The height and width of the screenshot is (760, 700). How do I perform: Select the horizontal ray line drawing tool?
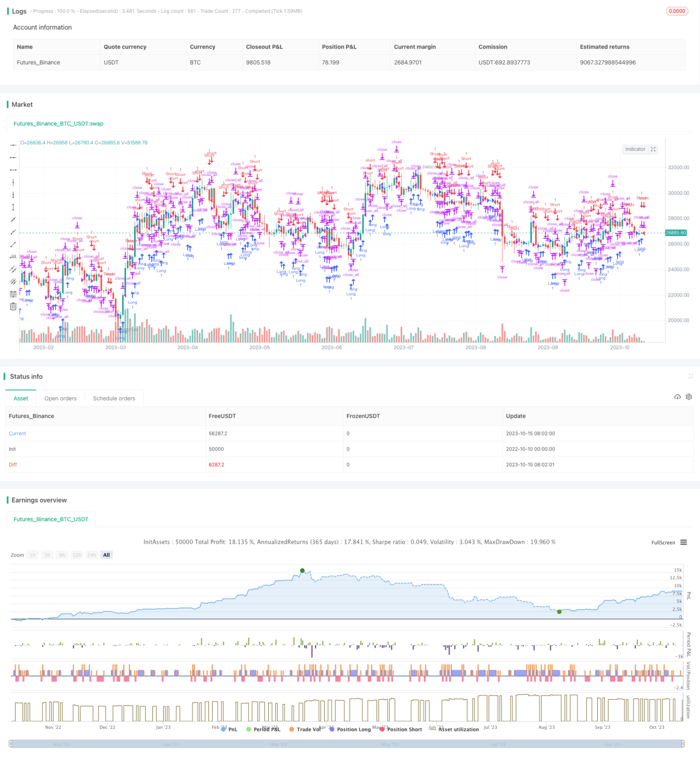pyautogui.click(x=13, y=158)
